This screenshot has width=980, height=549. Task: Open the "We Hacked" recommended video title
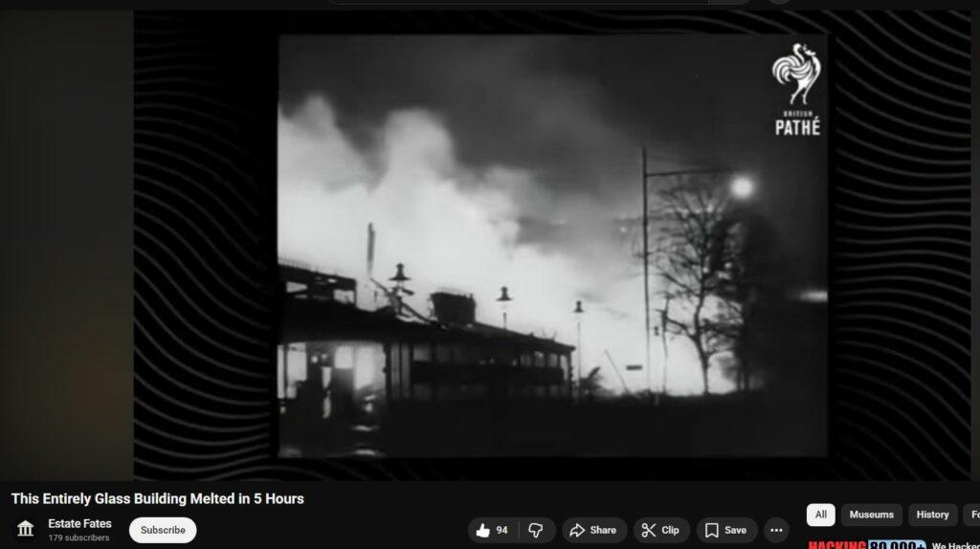(954, 545)
